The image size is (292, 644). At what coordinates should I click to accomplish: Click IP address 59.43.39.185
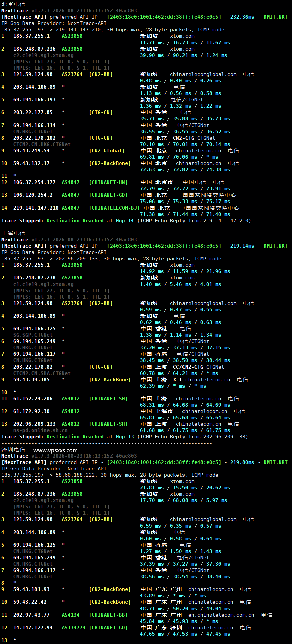tap(31, 380)
